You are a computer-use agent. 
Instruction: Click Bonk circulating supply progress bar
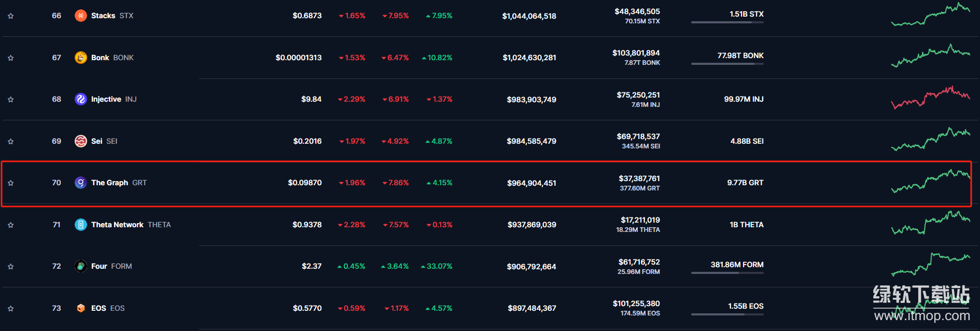pos(727,64)
